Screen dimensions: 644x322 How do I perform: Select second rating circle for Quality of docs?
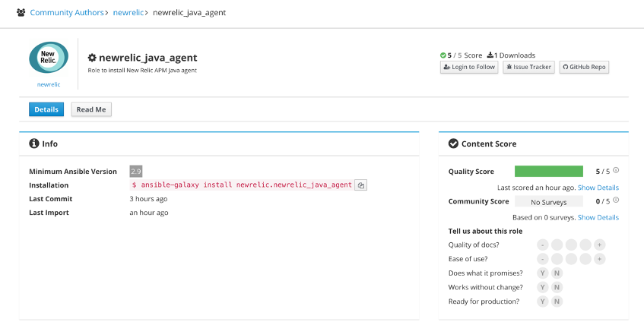(557, 245)
